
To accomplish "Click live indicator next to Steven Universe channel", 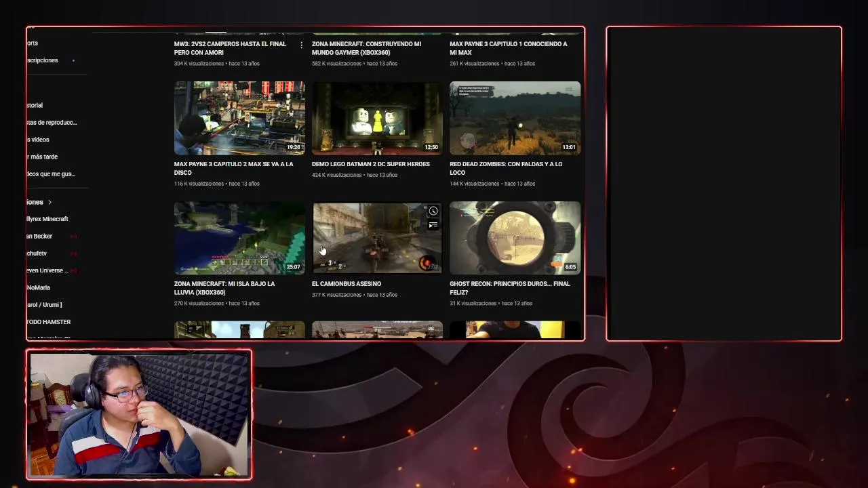I will coord(73,270).
